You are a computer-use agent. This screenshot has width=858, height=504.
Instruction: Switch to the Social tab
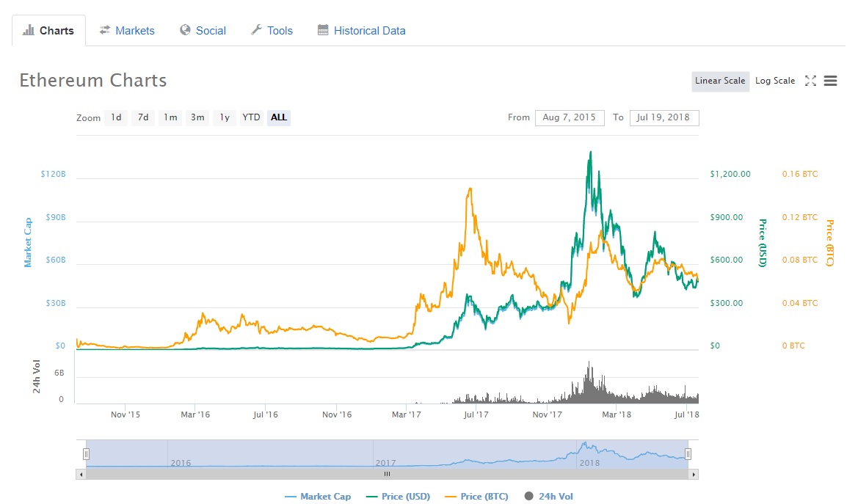[x=203, y=31]
